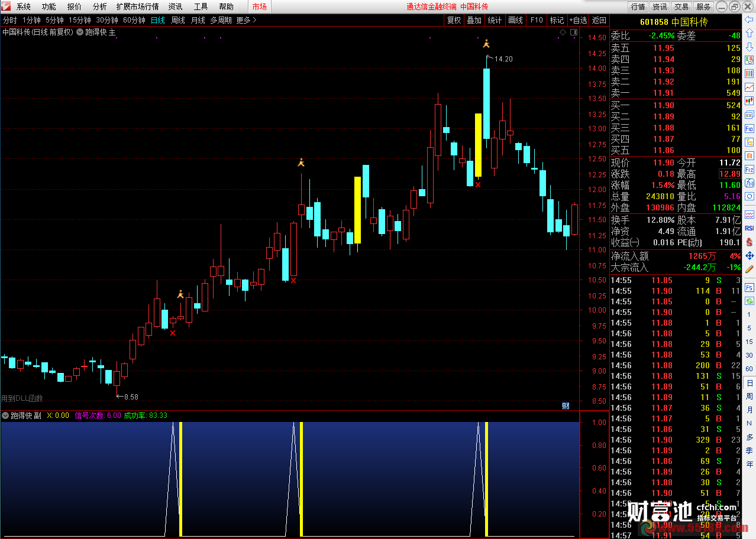Click the panel layout icon above the chart

coord(574,31)
